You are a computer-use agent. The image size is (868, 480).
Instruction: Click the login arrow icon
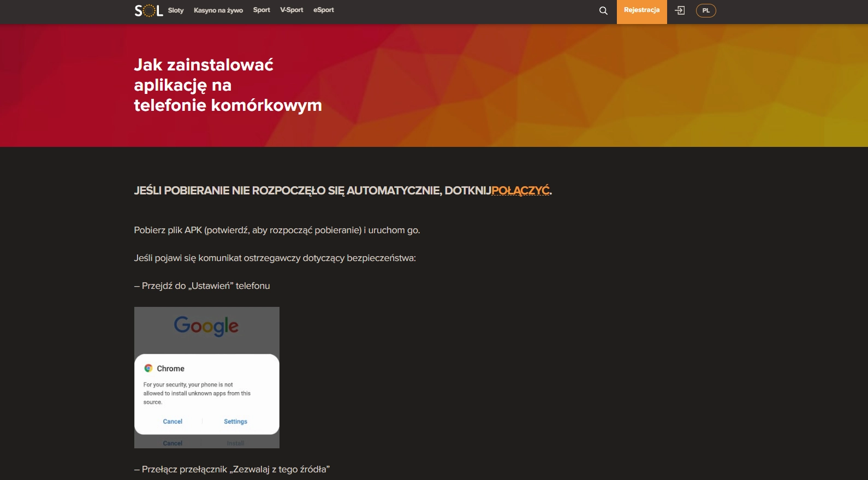680,10
